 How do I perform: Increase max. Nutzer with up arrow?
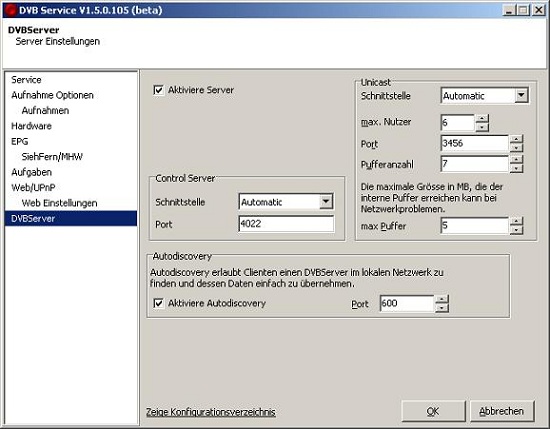[x=482, y=119]
